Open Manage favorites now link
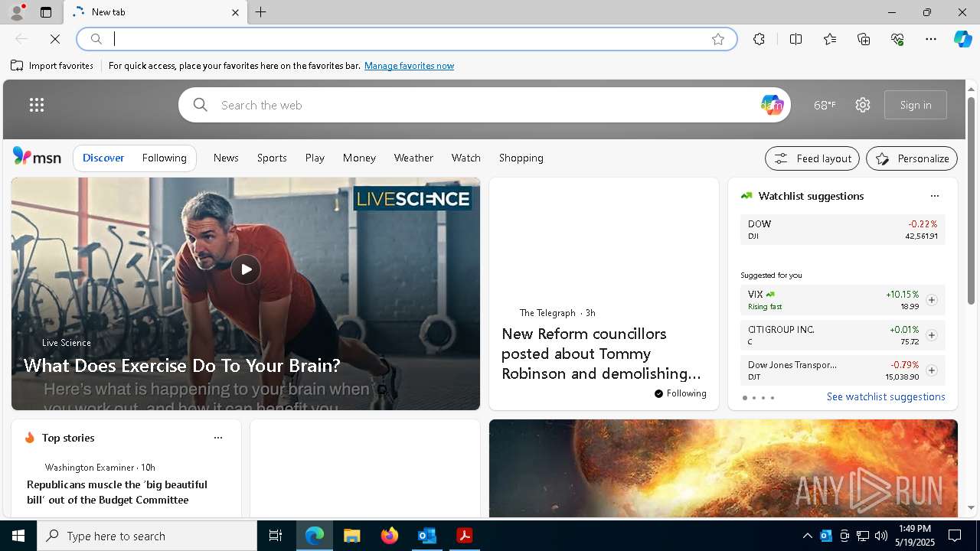The image size is (980, 551). (409, 66)
